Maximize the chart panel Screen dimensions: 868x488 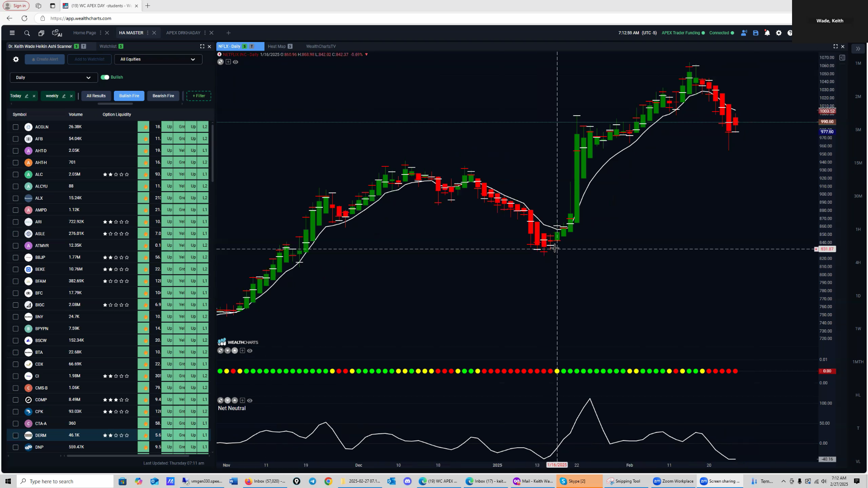835,46
